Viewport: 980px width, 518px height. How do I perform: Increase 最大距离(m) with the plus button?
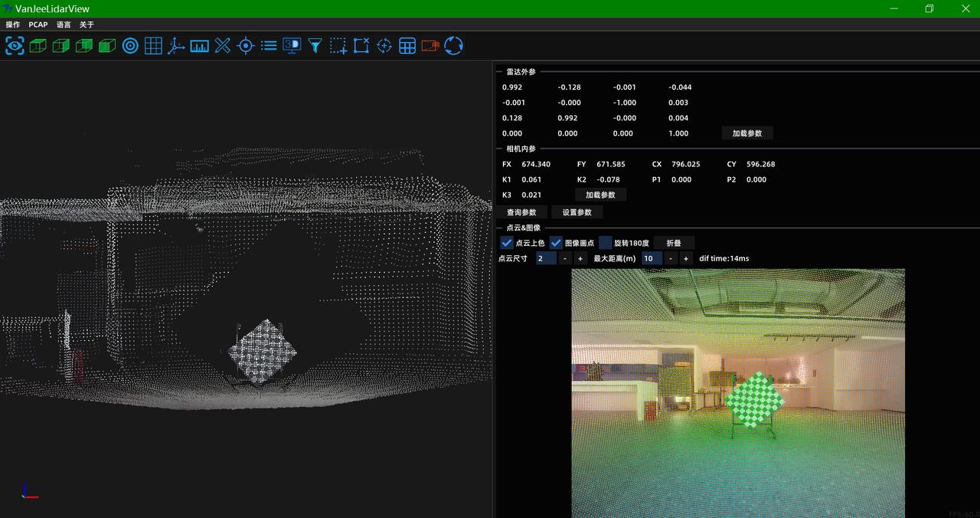click(685, 259)
